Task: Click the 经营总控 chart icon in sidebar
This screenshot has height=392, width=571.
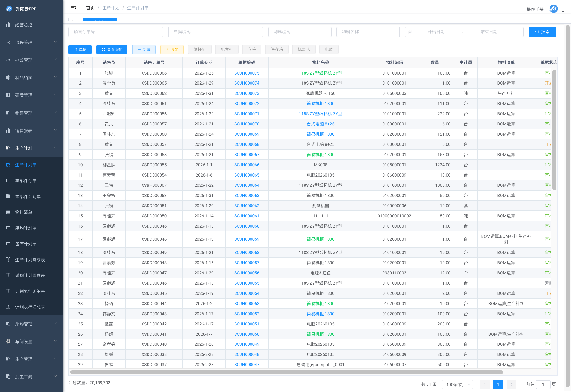Action: coord(8,24)
